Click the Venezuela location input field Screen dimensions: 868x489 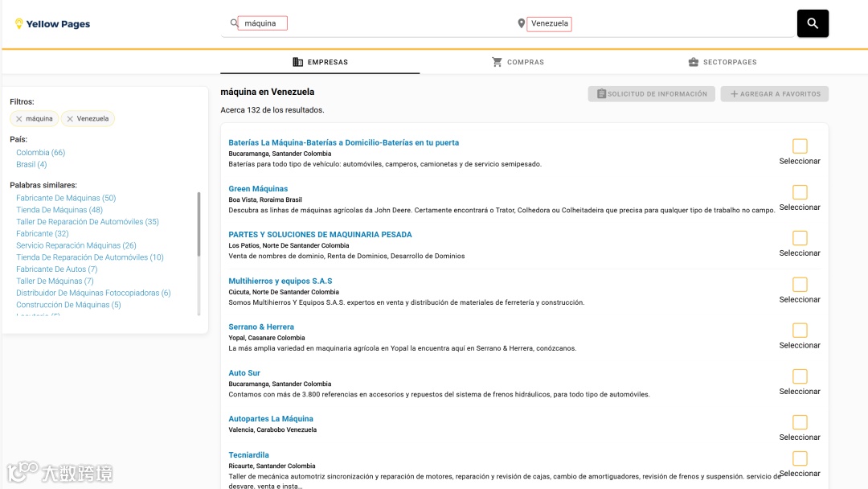coord(549,24)
